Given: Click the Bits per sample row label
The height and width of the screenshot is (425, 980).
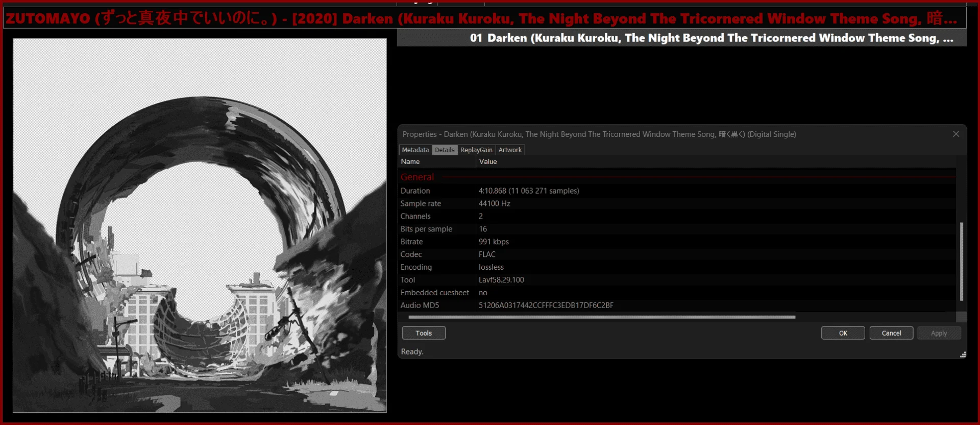Looking at the screenshot, I should (x=426, y=229).
